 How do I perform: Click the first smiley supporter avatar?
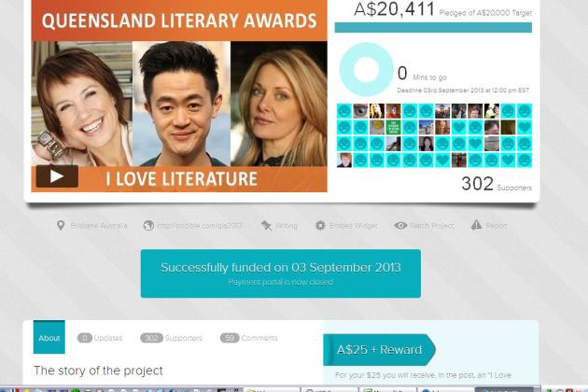344,111
